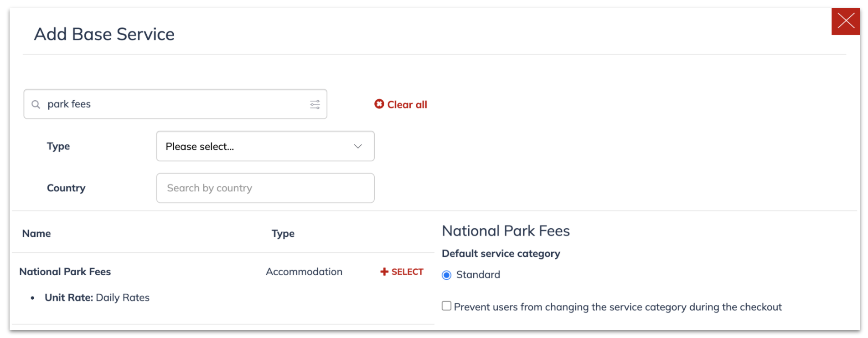Click the Standard radio label text
The image size is (868, 338).
point(478,275)
